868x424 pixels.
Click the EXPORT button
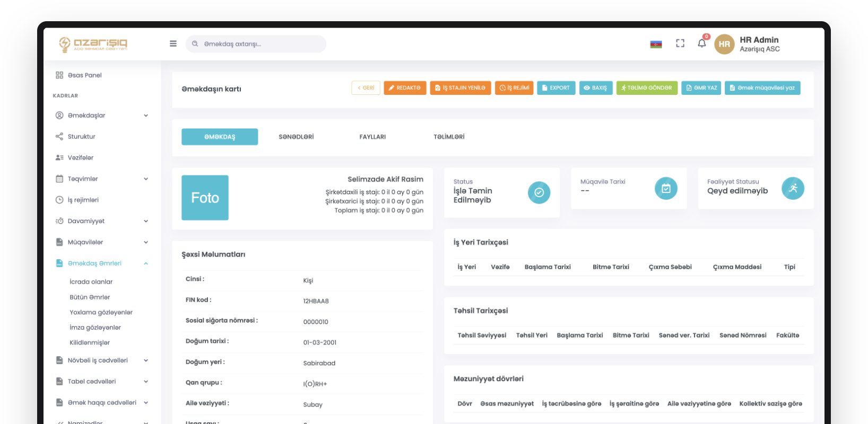(x=556, y=88)
